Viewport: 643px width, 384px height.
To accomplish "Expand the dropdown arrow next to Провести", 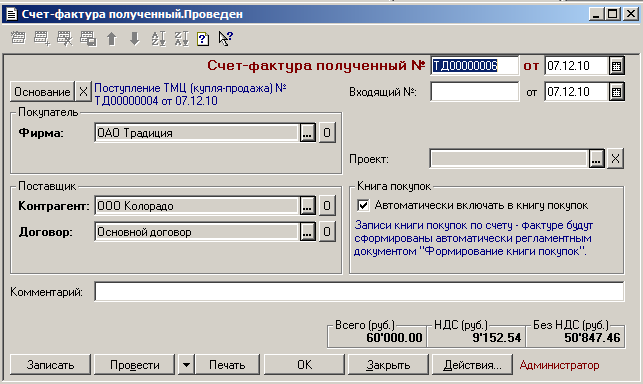I will click(x=186, y=365).
